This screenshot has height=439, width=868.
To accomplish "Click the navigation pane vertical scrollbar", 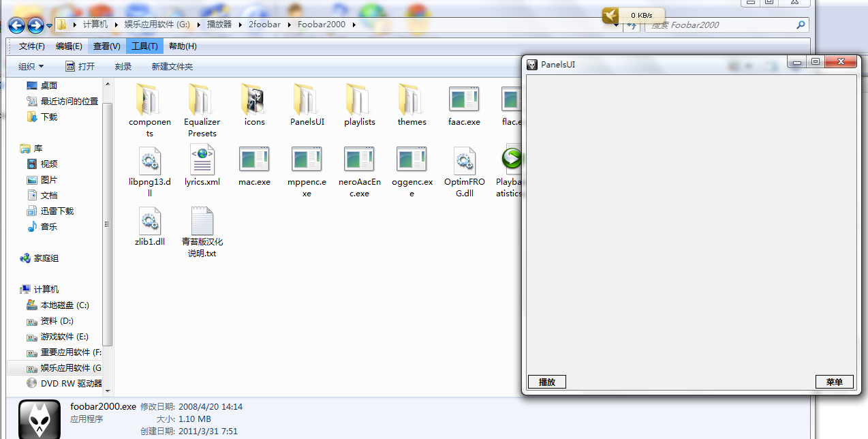I will coord(107,224).
